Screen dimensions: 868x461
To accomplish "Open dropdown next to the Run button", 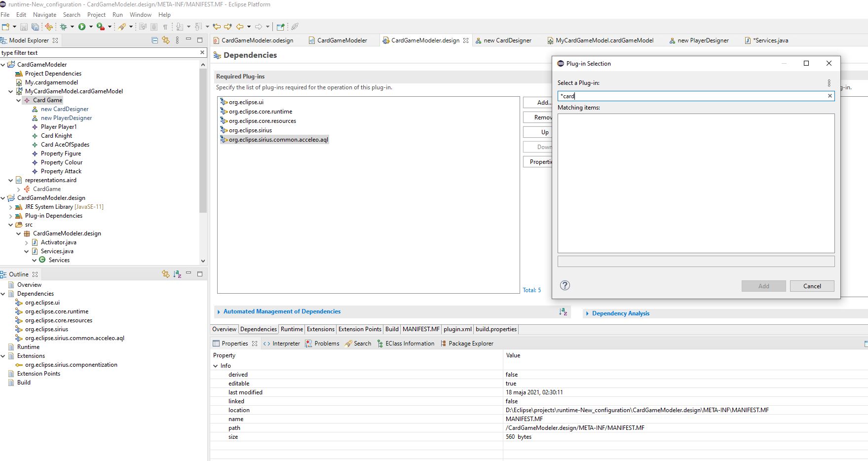I will [91, 27].
